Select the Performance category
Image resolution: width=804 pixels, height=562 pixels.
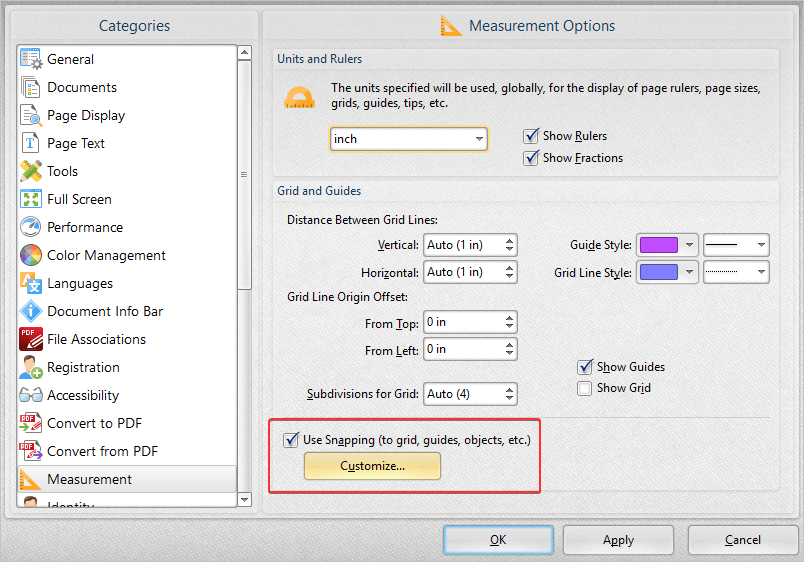[127, 227]
